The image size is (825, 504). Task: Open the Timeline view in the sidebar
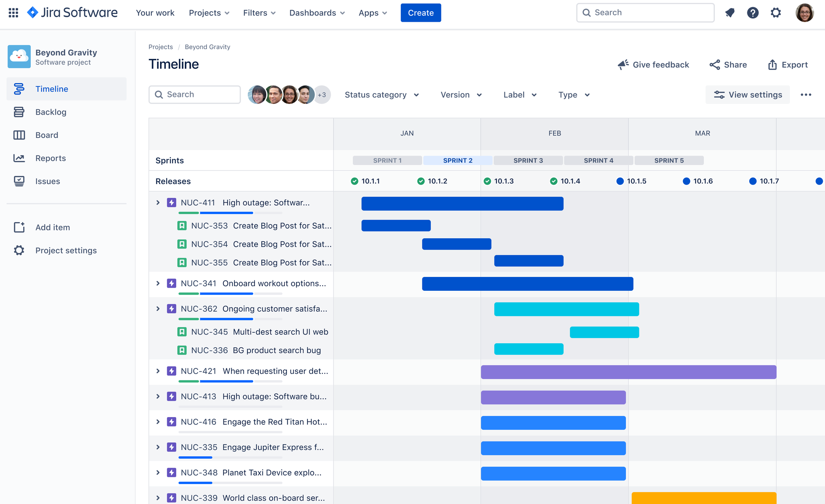[51, 89]
